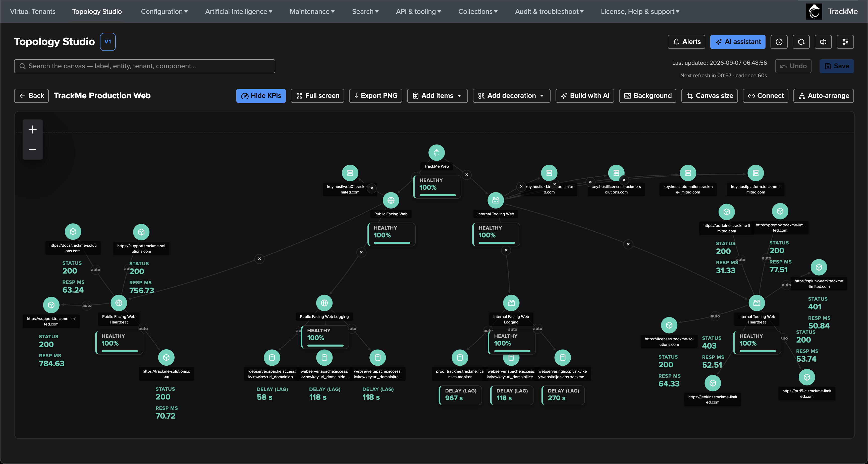Click the Back button

(31, 96)
